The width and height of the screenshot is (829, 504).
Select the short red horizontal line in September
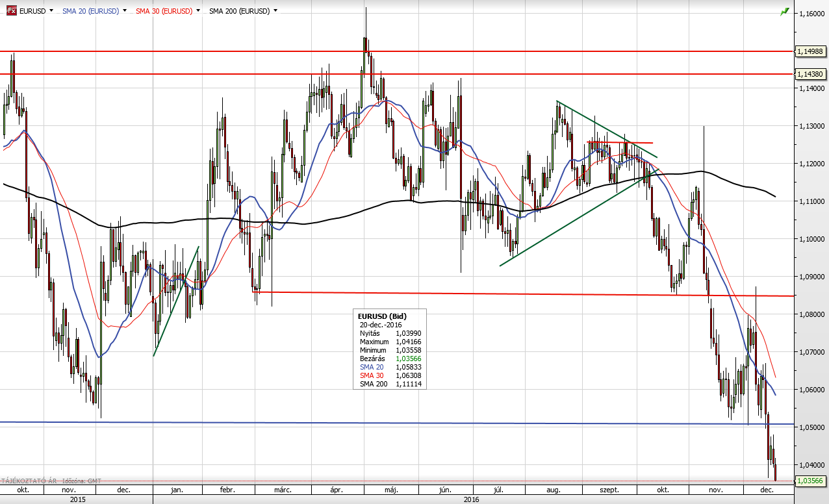pyautogui.click(x=620, y=142)
